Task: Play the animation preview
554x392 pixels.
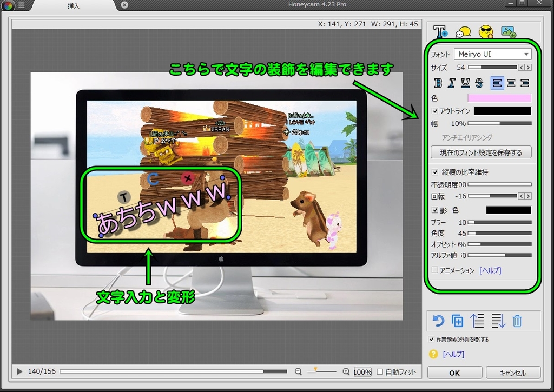Action: click(19, 371)
